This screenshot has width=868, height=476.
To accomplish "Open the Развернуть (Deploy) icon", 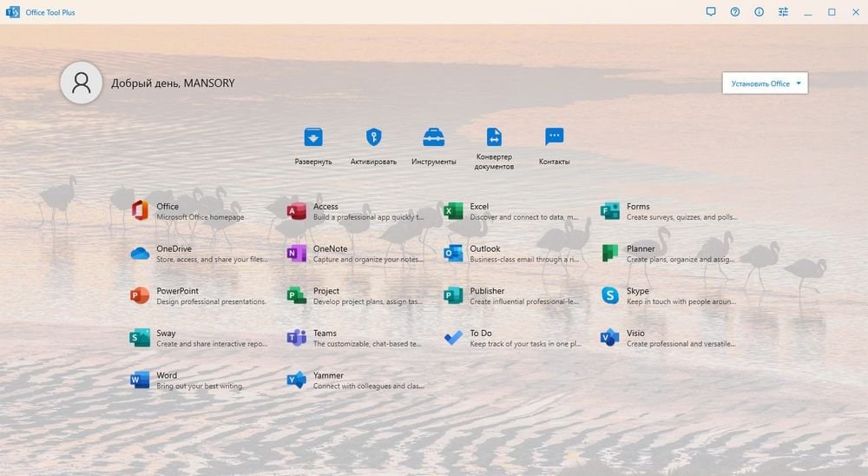I will coord(313,137).
